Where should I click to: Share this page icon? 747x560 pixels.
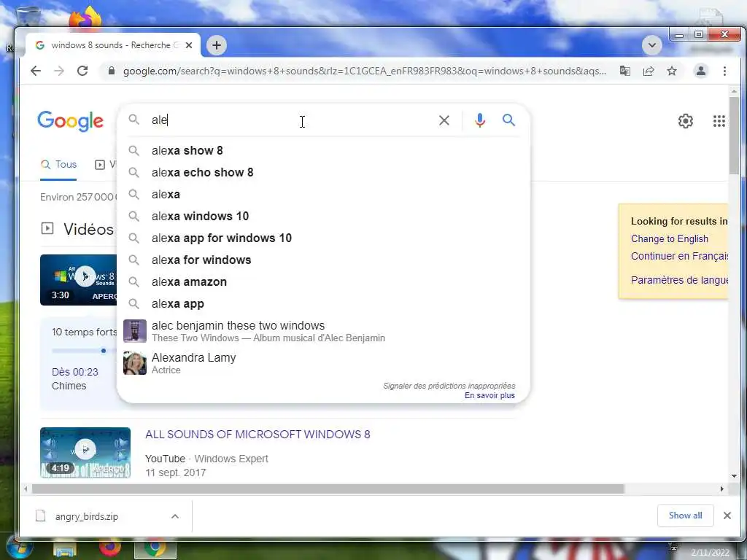tap(649, 71)
